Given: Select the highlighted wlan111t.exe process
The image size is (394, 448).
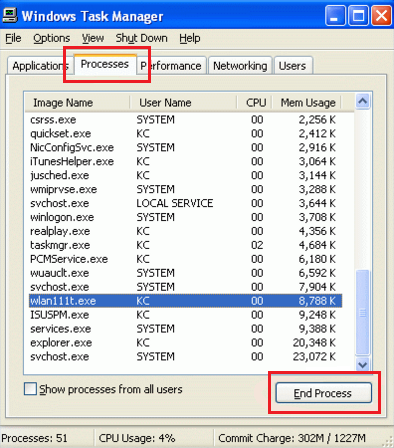Looking at the screenshot, I should click(x=185, y=301).
